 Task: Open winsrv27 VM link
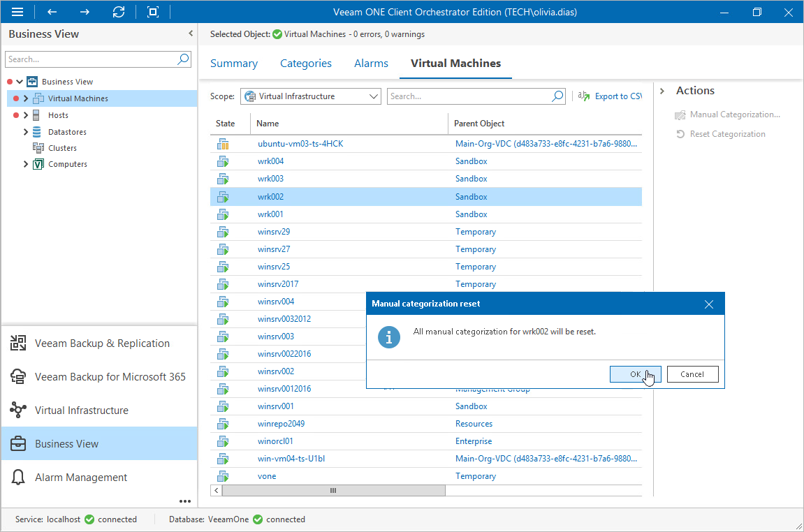(274, 249)
